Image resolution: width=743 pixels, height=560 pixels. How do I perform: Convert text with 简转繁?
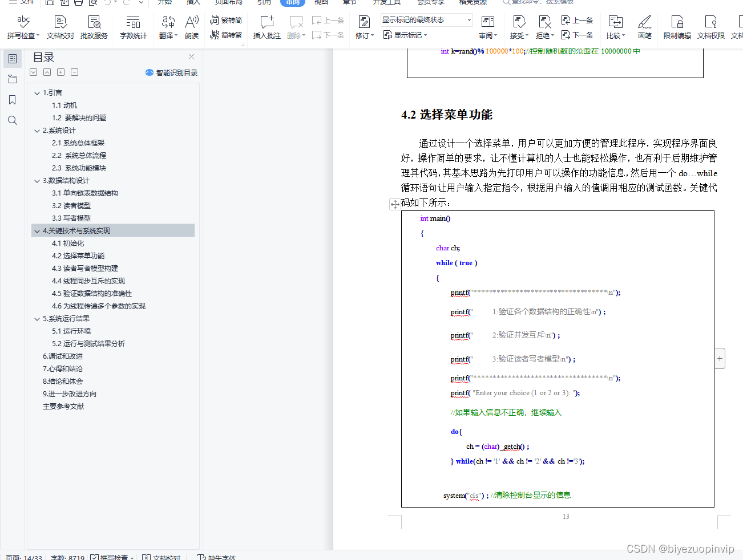[x=226, y=35]
